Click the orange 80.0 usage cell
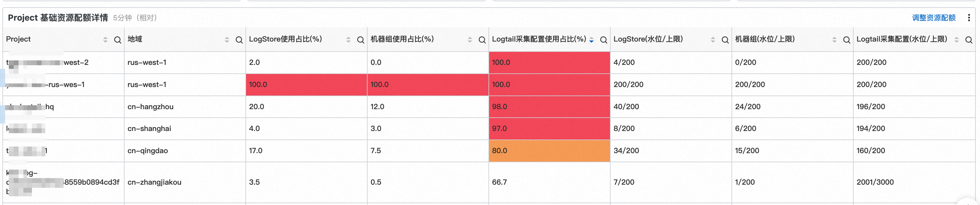Viewport: 980px width, 205px height. click(x=549, y=151)
